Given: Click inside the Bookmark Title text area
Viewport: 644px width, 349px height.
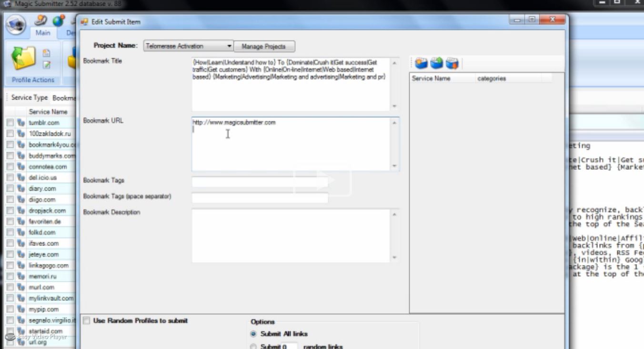Looking at the screenshot, I should click(x=291, y=84).
